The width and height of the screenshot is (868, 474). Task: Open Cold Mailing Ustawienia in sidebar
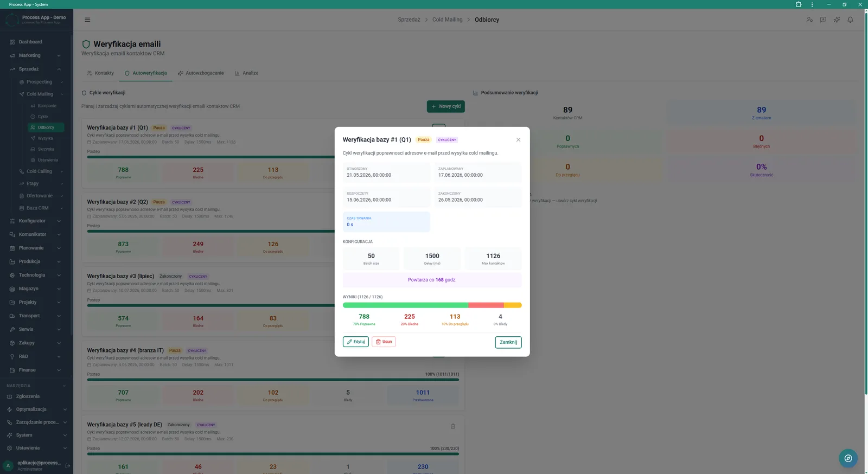pos(46,160)
